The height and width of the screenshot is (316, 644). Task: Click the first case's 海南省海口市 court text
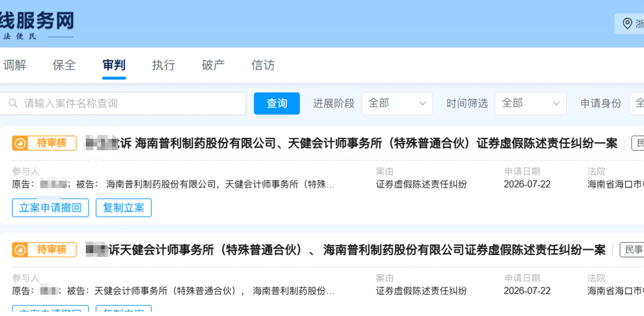tap(616, 184)
